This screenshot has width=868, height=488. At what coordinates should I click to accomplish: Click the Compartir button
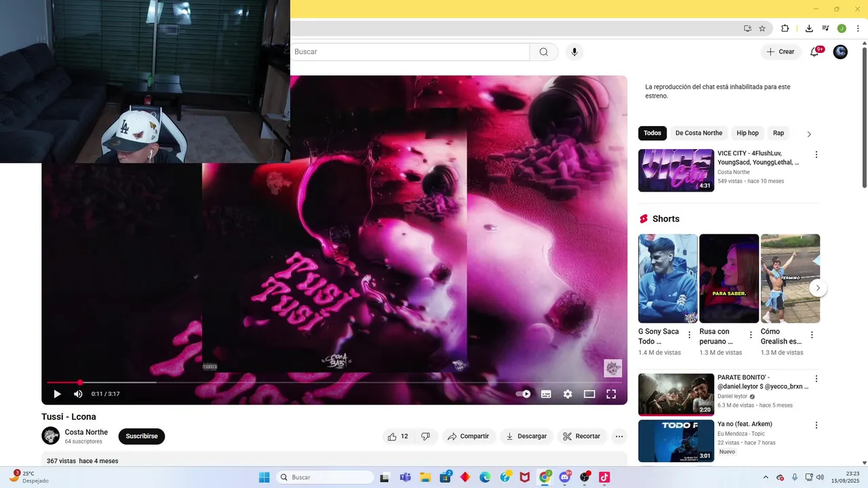tap(468, 436)
